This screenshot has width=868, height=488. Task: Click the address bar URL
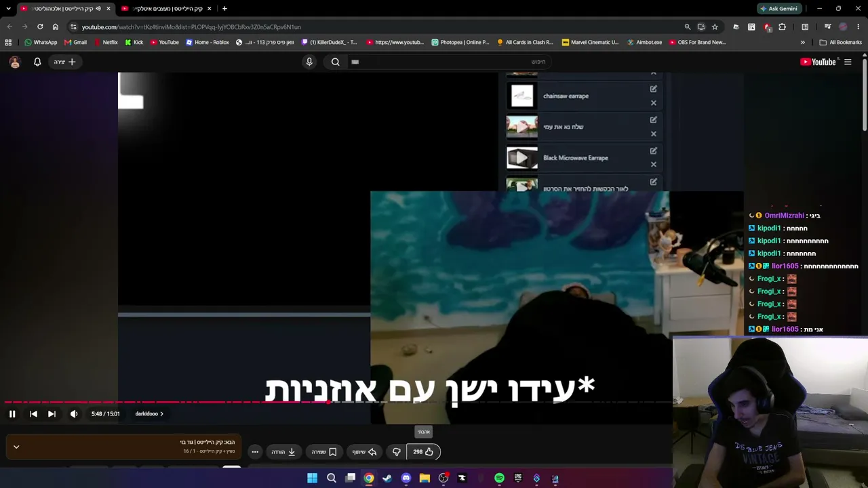point(191,27)
